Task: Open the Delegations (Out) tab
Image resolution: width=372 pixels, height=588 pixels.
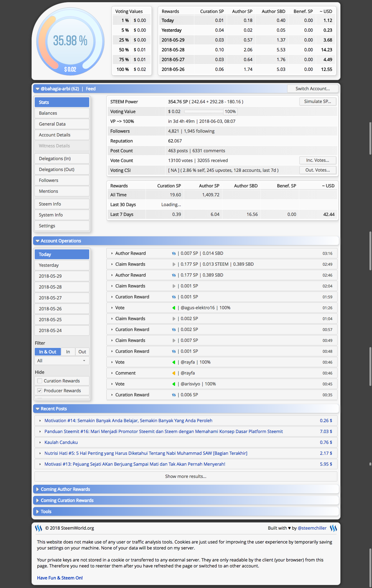Action: [x=62, y=170]
